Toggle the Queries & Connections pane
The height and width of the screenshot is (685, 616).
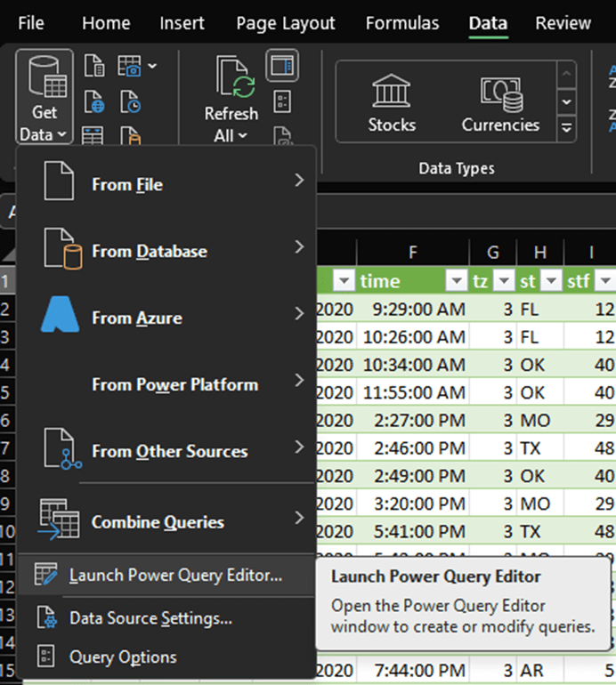(x=282, y=65)
